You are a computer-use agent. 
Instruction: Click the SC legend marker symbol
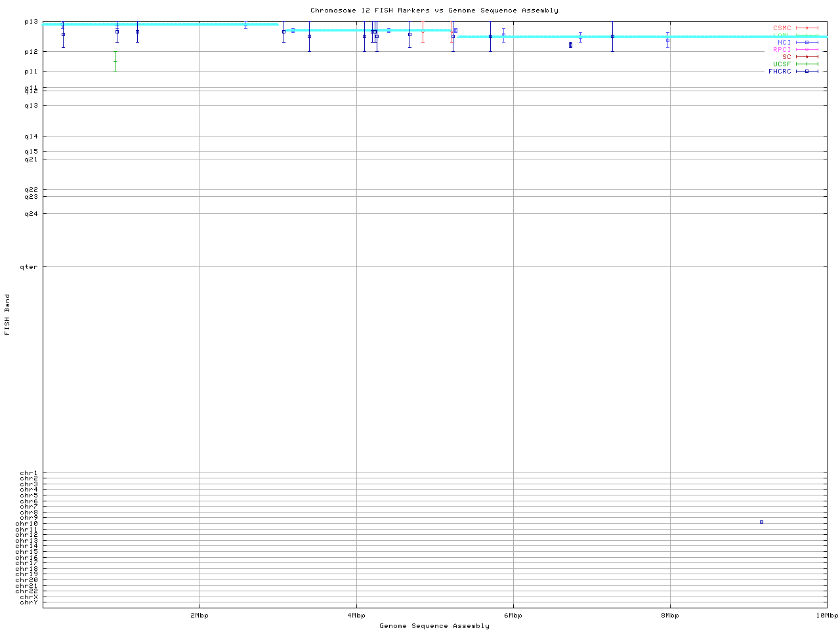pyautogui.click(x=807, y=57)
